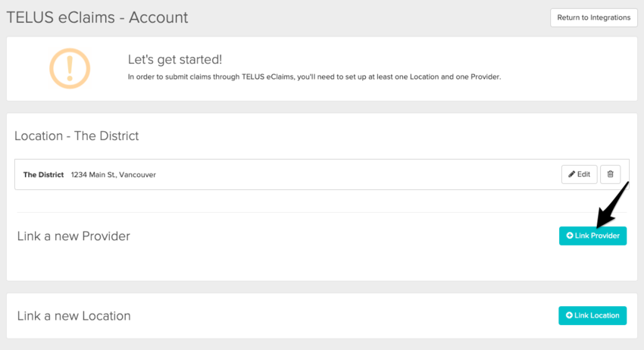Viewport: 644px width, 350px height.
Task: Click the "Link a new Location" label
Action: pyautogui.click(x=73, y=316)
